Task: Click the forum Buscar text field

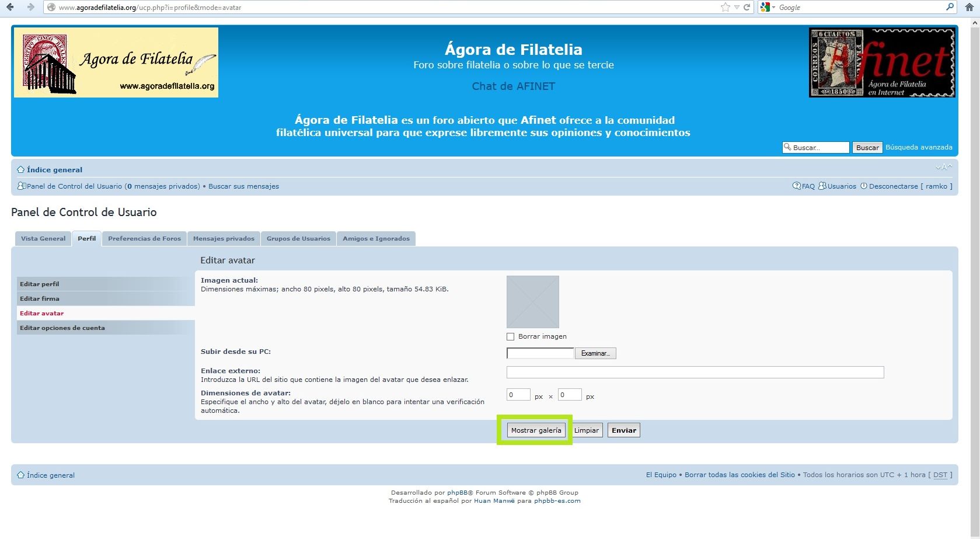Action: click(816, 148)
